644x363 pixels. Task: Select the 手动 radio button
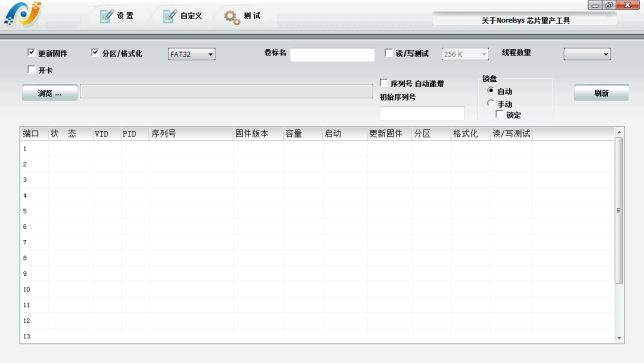[490, 103]
